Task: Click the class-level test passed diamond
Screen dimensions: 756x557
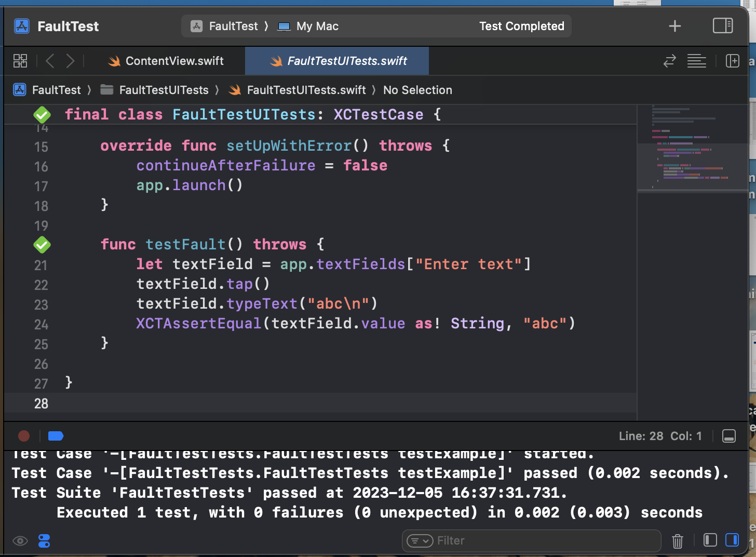Action: [x=42, y=114]
